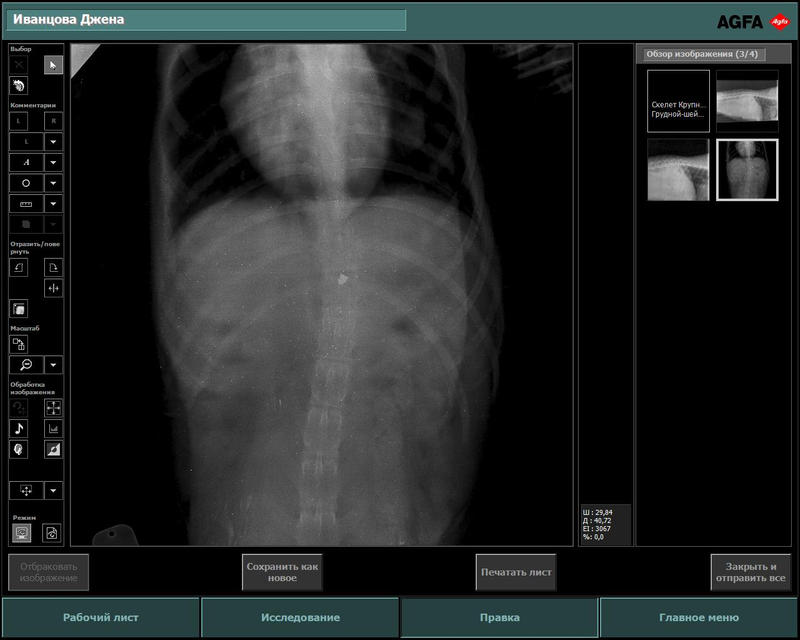The width and height of the screenshot is (800, 640).
Task: Click the Сохранить как новое button
Action: tap(282, 572)
